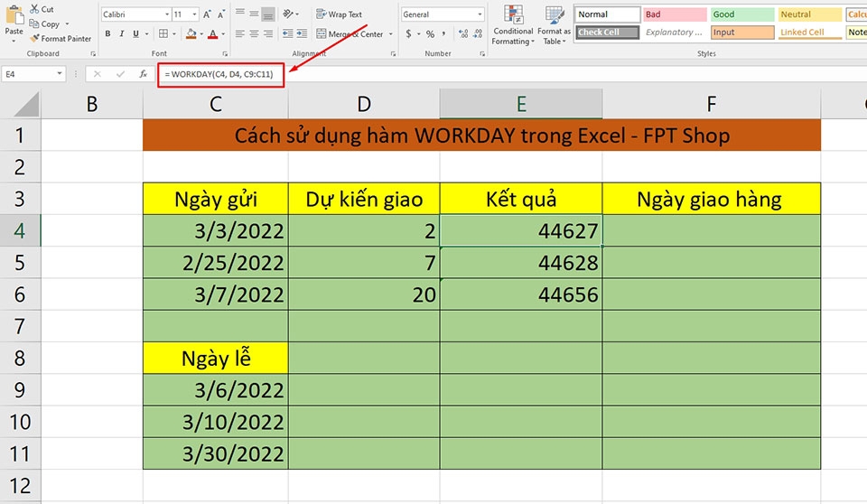Click the Insert Function fx icon
The height and width of the screenshot is (504, 867).
pos(144,73)
